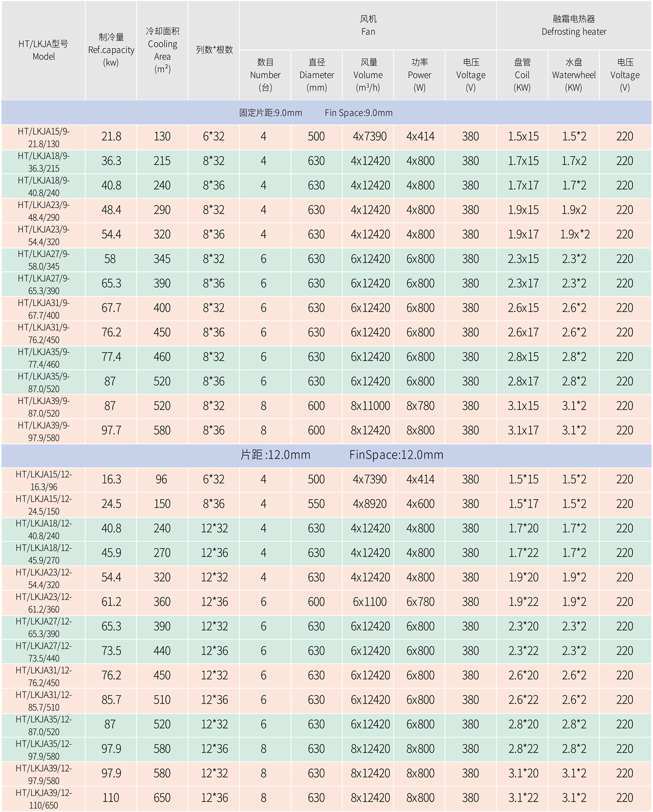Click the "HT/LKJA型号 Model" column header

pos(44,50)
